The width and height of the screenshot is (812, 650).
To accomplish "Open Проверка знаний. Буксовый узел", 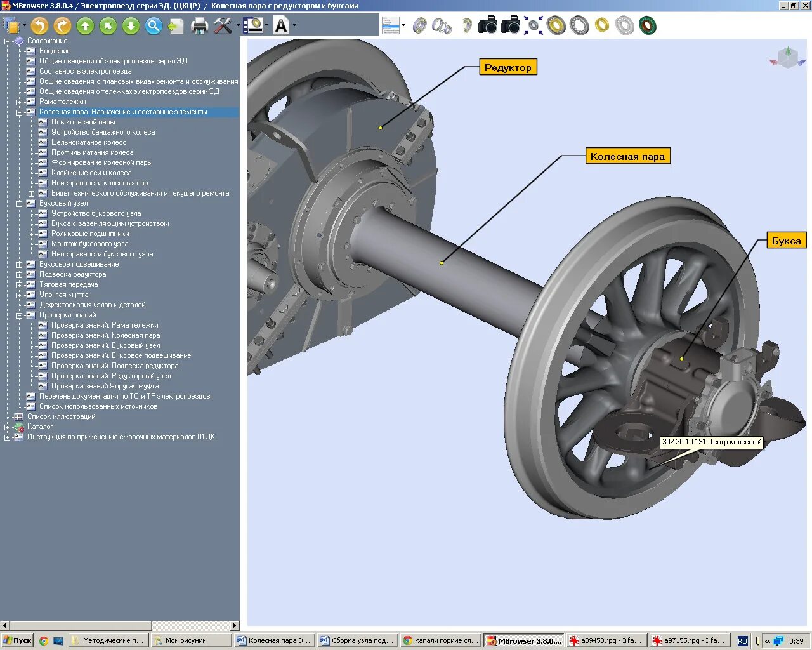I will 105,345.
